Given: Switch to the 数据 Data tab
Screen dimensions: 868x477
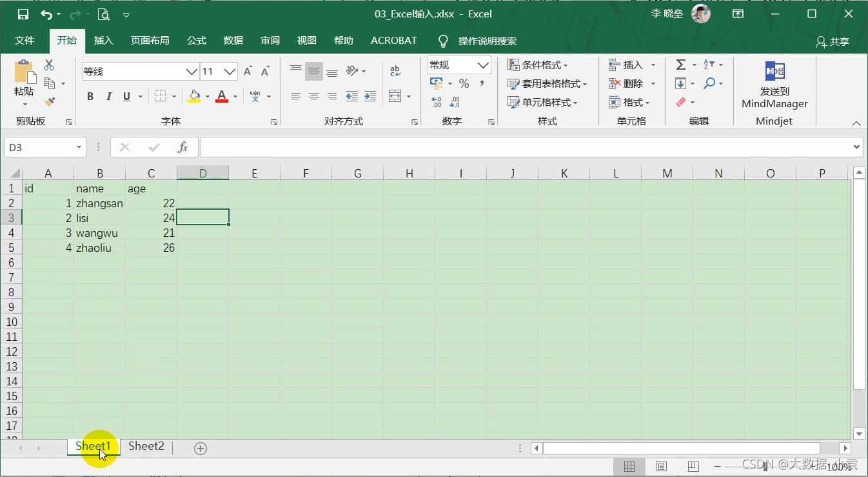Looking at the screenshot, I should [x=233, y=41].
